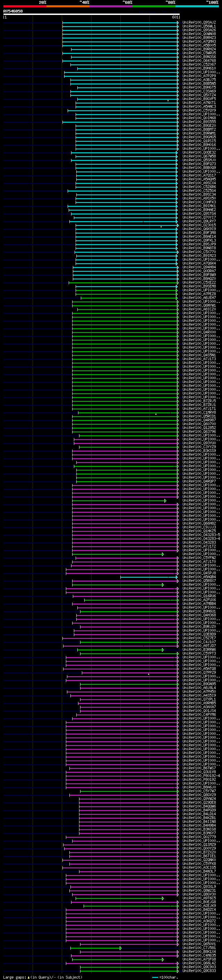Select hit label UniRef100_A7SFG8
The width and height of the screenshot is (222, 980).
pos(199,959)
